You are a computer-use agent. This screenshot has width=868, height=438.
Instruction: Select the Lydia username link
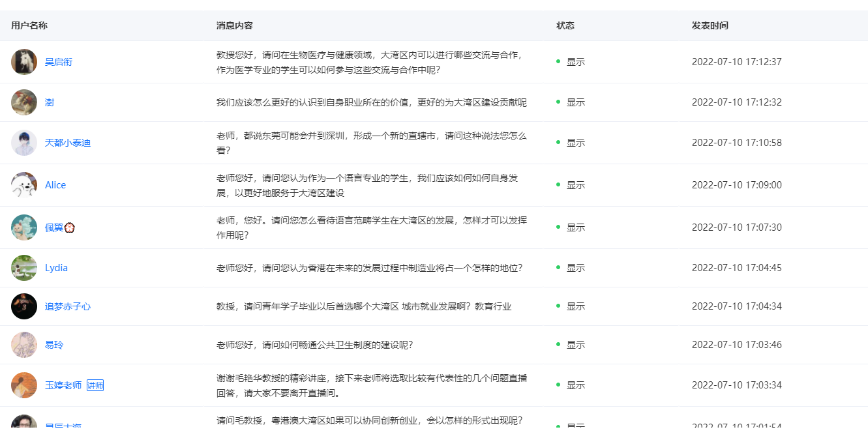56,268
